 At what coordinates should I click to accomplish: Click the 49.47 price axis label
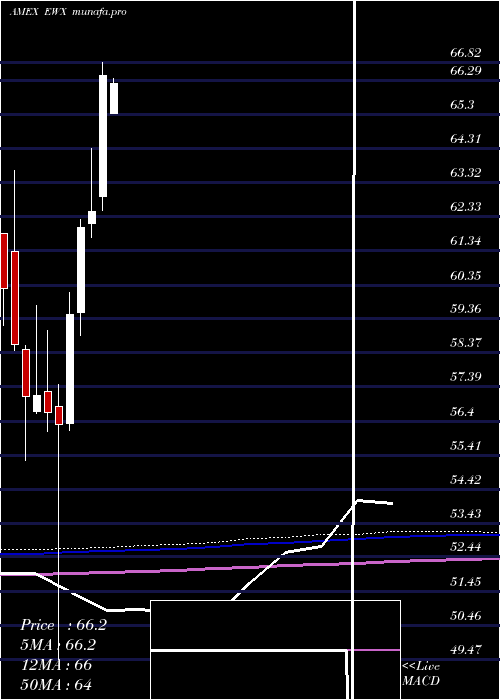click(x=466, y=650)
